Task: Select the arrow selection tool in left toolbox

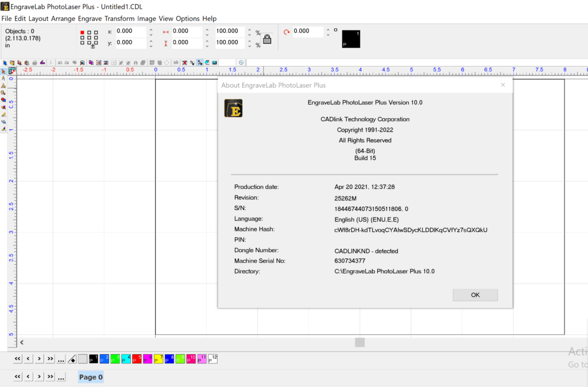Action: click(x=3, y=71)
